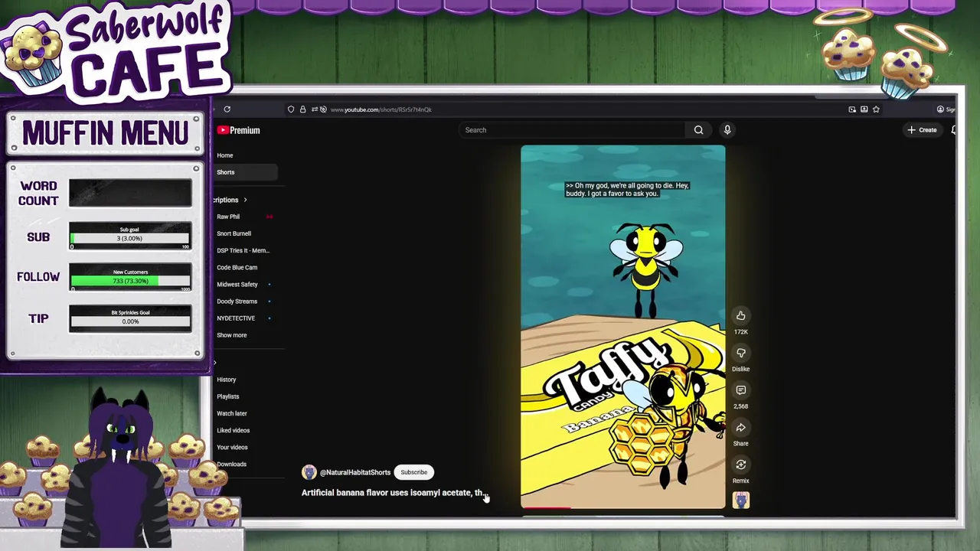The width and height of the screenshot is (980, 551).
Task: Start voice search with the microphone icon
Action: pyautogui.click(x=727, y=130)
